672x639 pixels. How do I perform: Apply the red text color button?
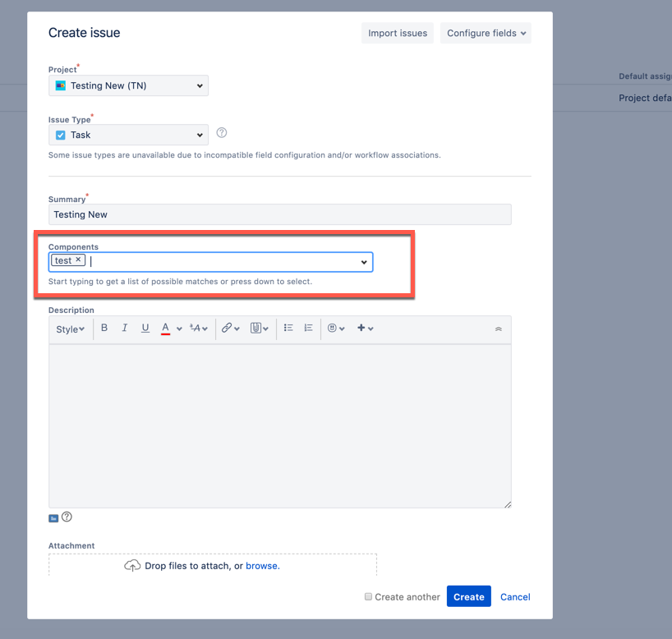[x=165, y=329]
